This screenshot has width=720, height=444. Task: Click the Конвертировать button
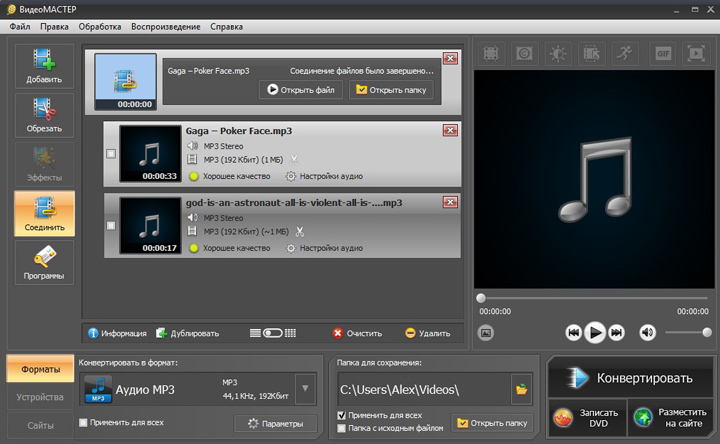tap(630, 378)
